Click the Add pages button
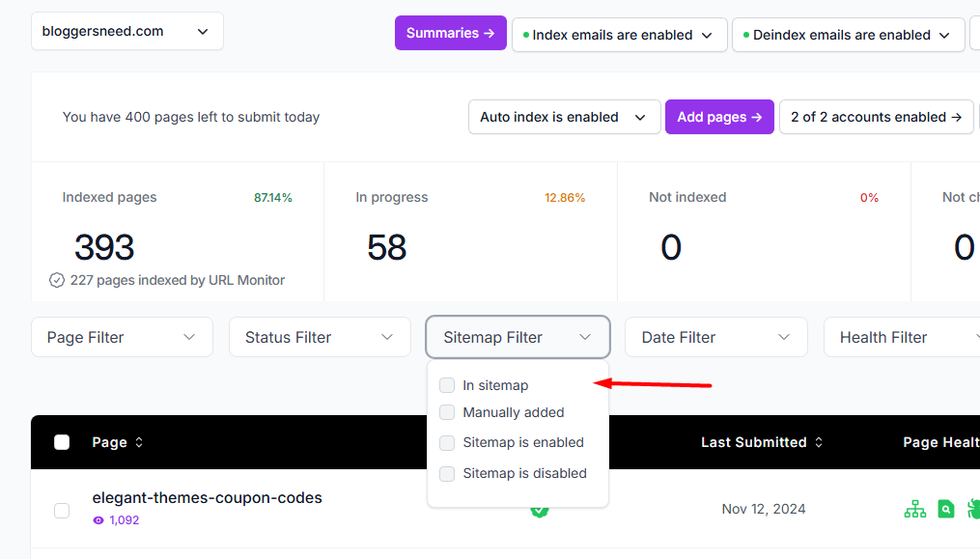 (719, 117)
